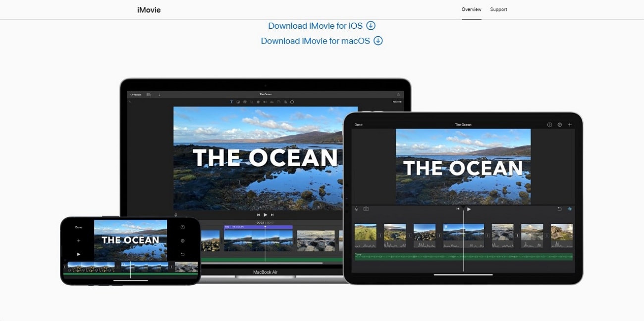Open volume tool on MacBook

(x=265, y=102)
